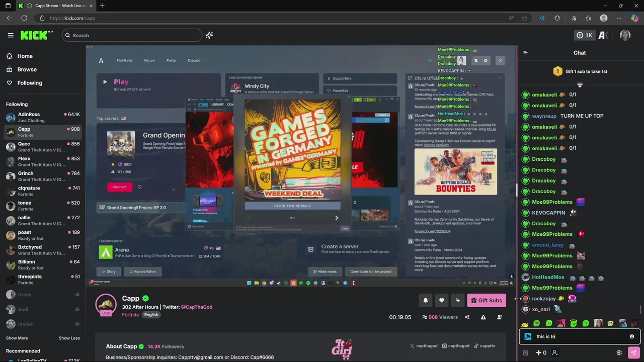Click the sparkle icon beside search bar
Screen dimensions: 644x362
209,35
